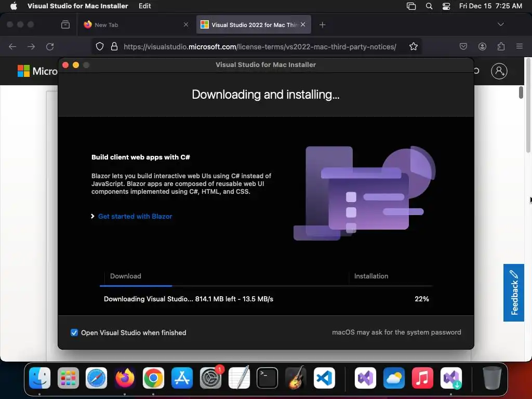The image size is (532, 399).
Task: Open Get started with Blazor link
Action: 135,216
